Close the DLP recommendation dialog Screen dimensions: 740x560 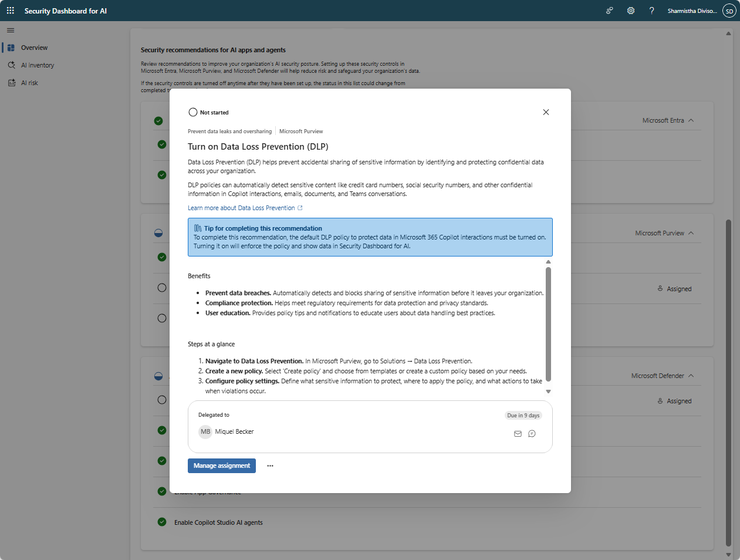coord(546,112)
